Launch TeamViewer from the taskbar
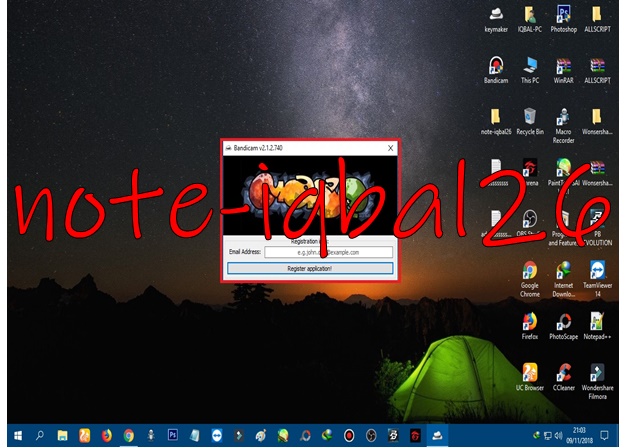 click(x=217, y=436)
